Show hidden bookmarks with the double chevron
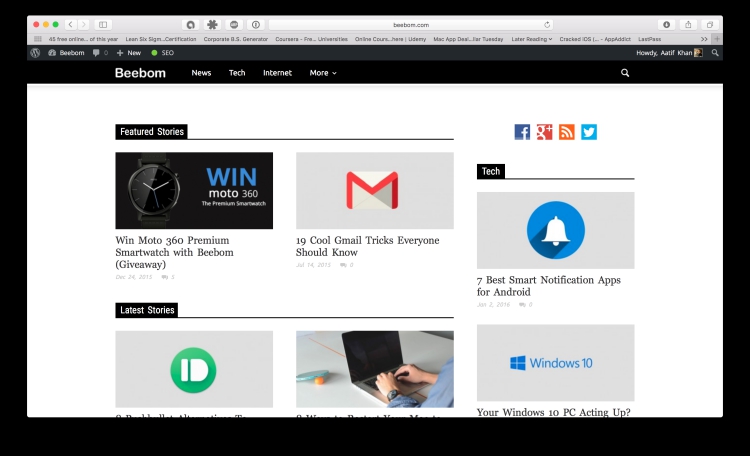The image size is (750, 456). pos(704,39)
